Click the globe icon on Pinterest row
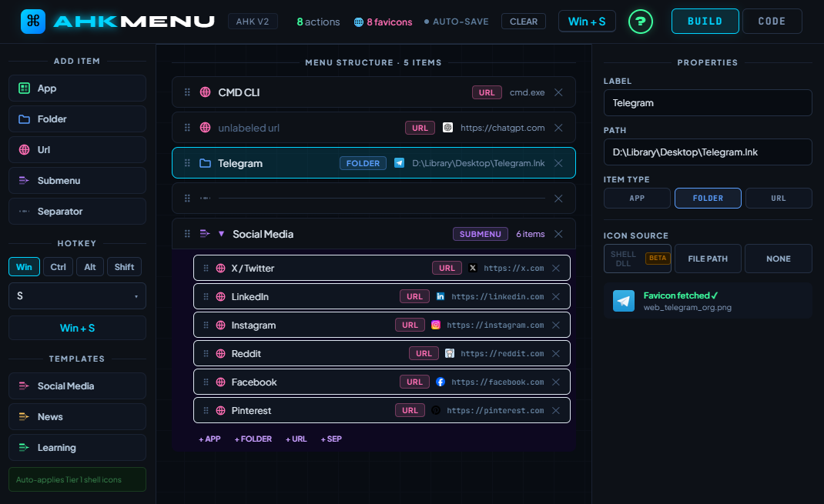Image resolution: width=824 pixels, height=504 pixels. click(x=221, y=411)
